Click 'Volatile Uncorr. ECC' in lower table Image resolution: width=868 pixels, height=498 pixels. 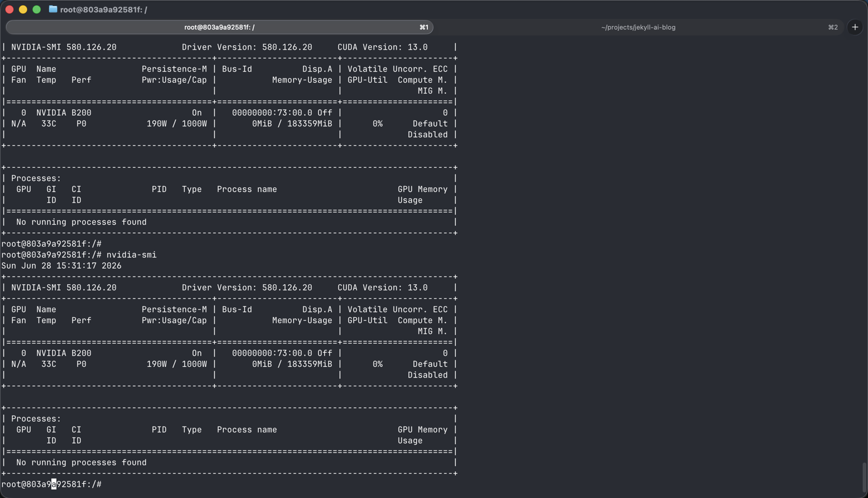tap(397, 310)
